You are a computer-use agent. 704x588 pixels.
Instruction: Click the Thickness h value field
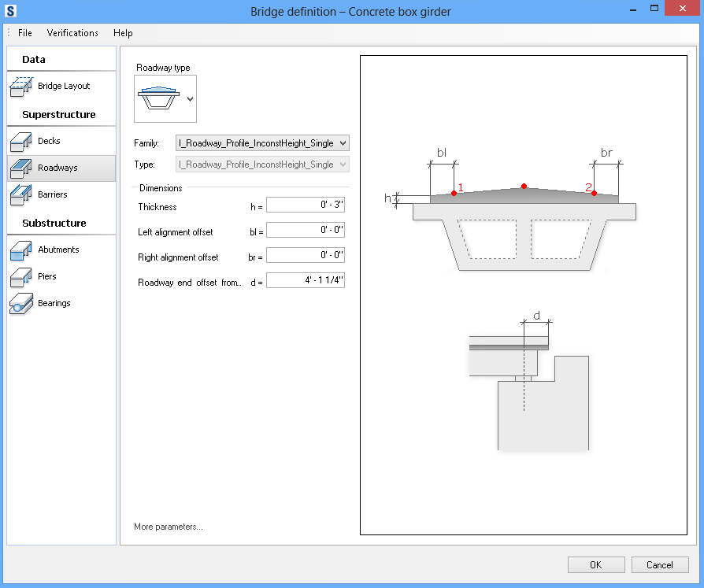pos(306,204)
